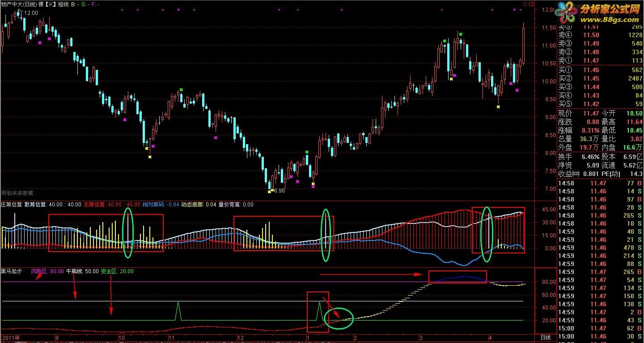Click the 流通 5.62亿 quote value
644x343 pixels.
[x=634, y=165]
